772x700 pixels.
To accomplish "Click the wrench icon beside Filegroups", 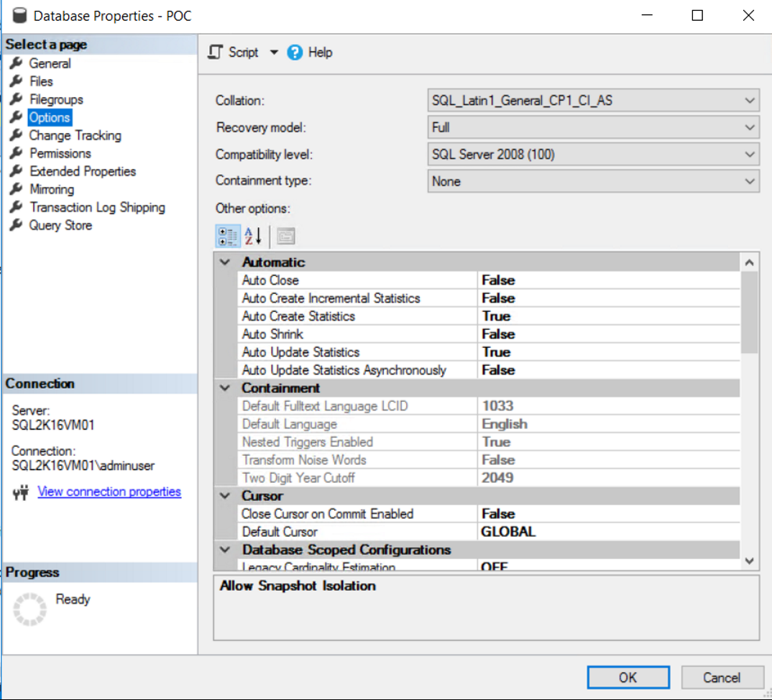I will point(17,99).
